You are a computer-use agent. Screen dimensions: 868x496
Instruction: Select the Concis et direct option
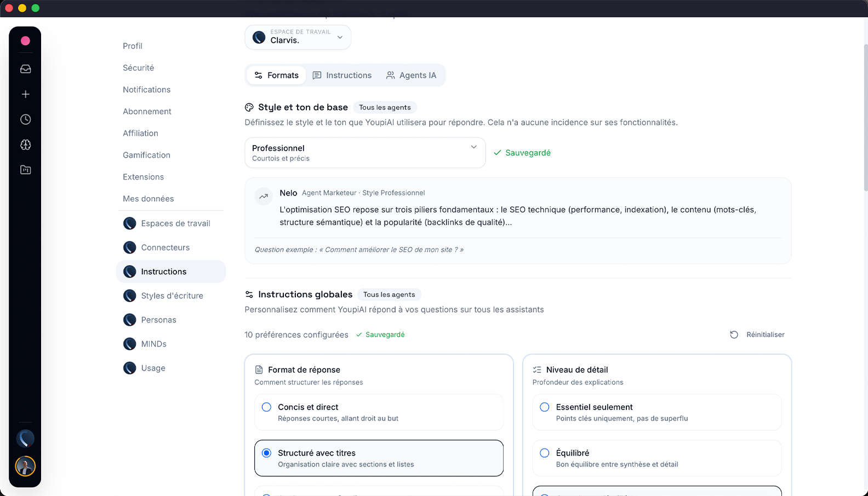pyautogui.click(x=266, y=407)
